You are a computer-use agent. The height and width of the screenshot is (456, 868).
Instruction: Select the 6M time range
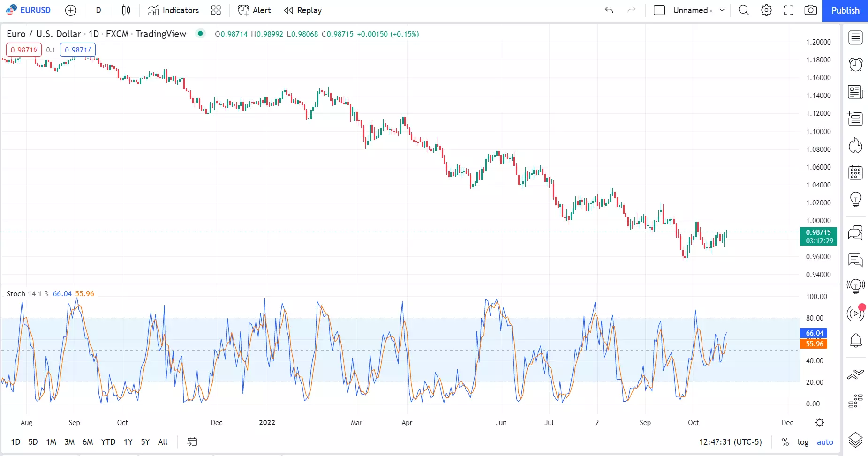click(88, 441)
